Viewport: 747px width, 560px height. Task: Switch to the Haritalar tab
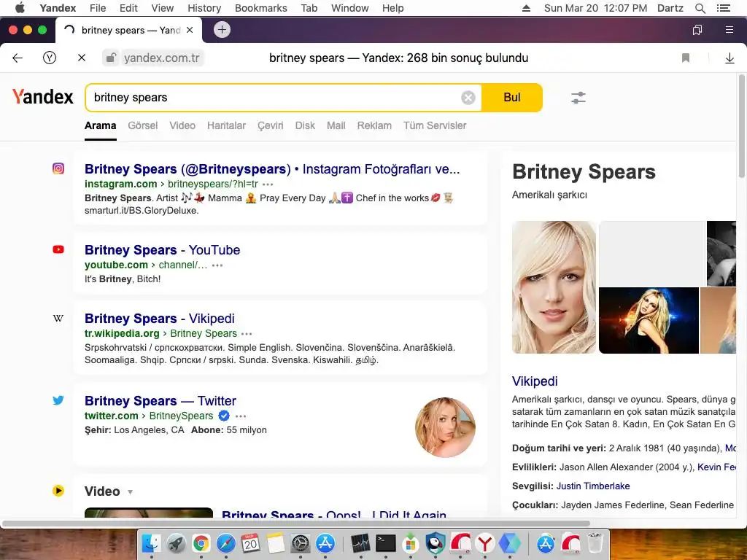click(226, 125)
